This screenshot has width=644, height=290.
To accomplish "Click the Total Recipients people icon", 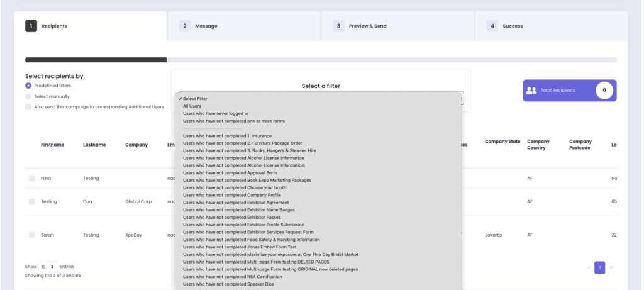I will pyautogui.click(x=531, y=91).
